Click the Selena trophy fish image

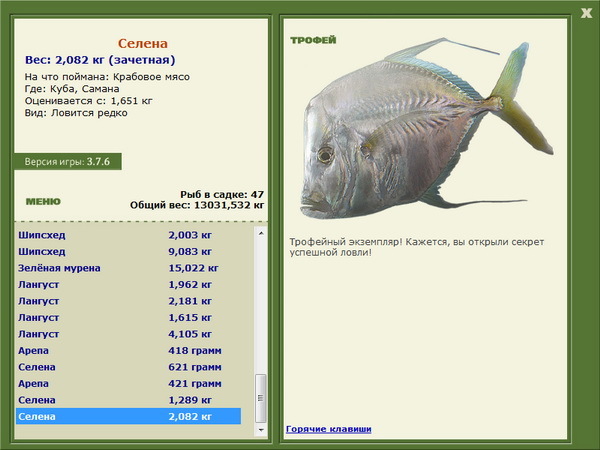point(426,128)
